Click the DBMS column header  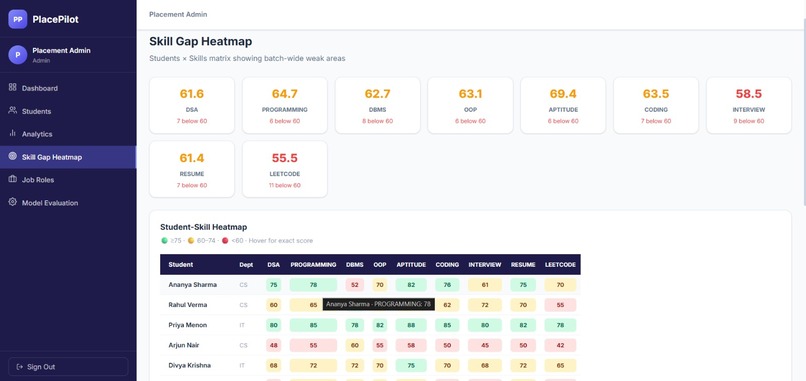(355, 265)
